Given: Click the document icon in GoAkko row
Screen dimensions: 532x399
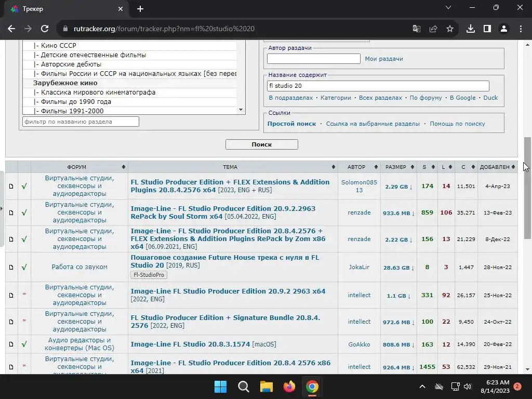Looking at the screenshot, I should click(11, 344).
